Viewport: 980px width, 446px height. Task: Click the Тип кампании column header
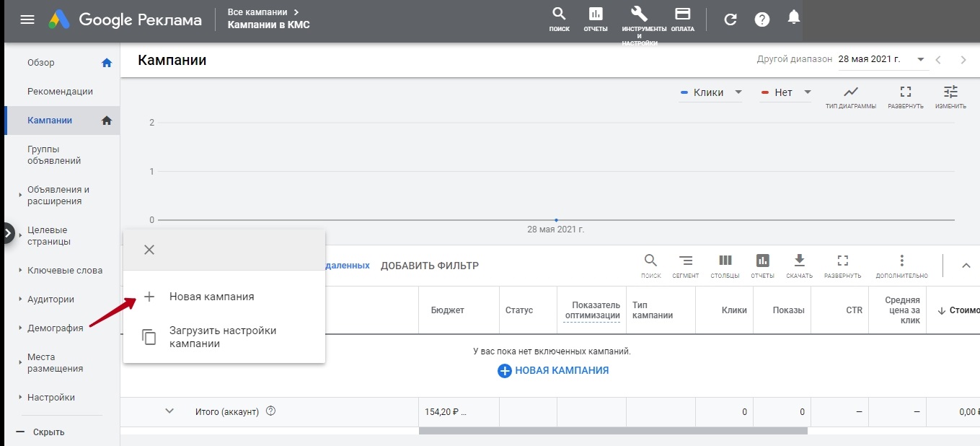pos(653,310)
